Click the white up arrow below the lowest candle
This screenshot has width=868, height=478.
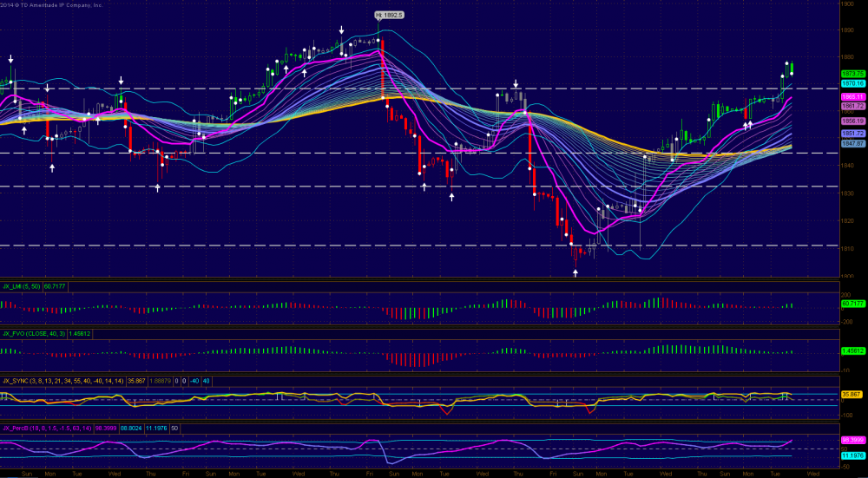[x=575, y=272]
